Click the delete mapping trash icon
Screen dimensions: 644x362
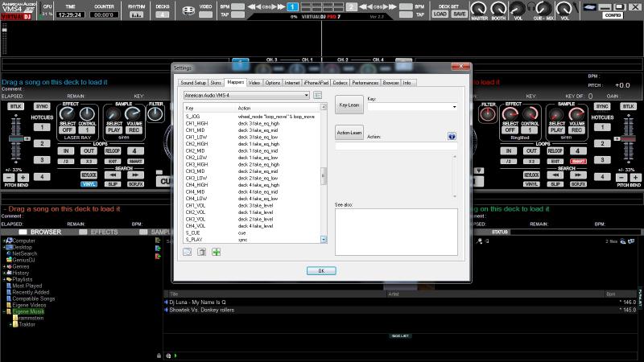[x=202, y=252]
